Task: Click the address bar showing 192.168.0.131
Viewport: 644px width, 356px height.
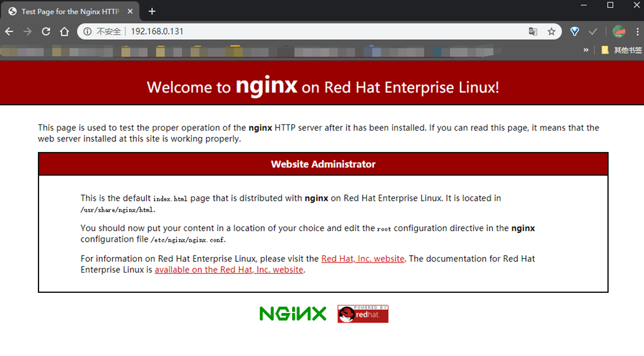Action: pyautogui.click(x=320, y=32)
